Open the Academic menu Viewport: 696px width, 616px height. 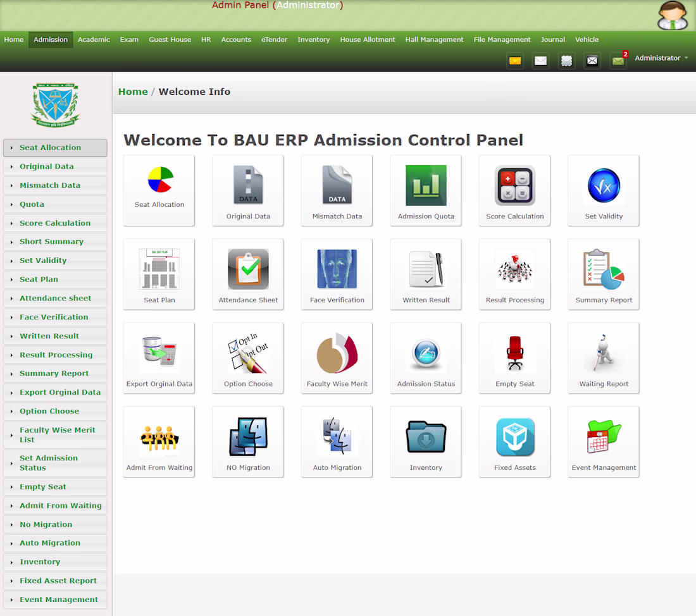coord(94,39)
